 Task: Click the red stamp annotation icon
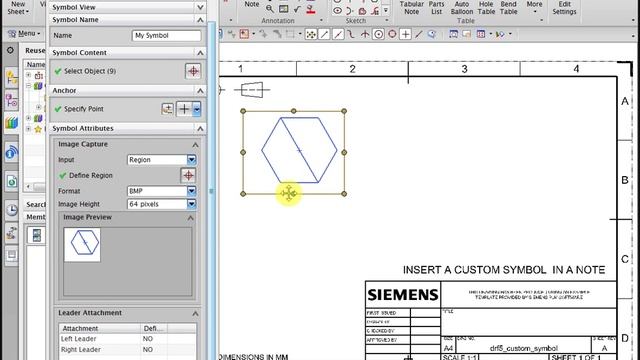(311, 9)
